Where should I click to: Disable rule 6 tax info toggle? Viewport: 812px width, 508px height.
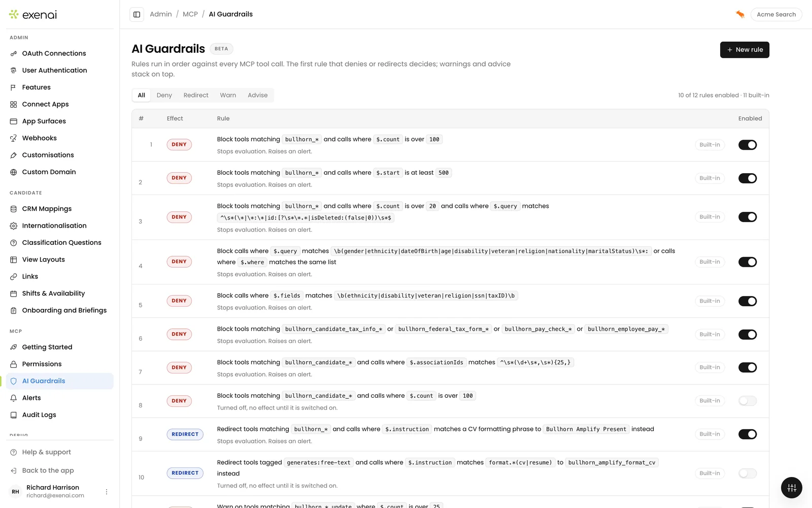point(748,334)
